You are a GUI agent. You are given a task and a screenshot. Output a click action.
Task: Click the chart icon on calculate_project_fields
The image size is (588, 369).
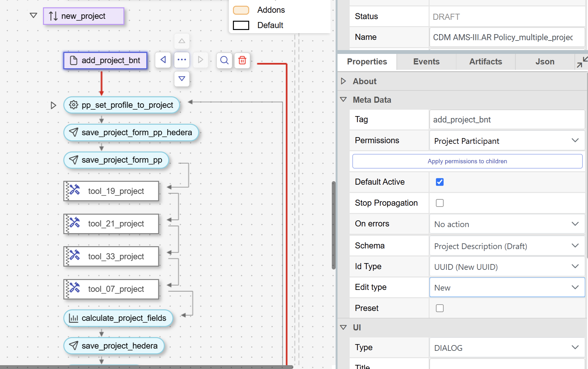(74, 318)
